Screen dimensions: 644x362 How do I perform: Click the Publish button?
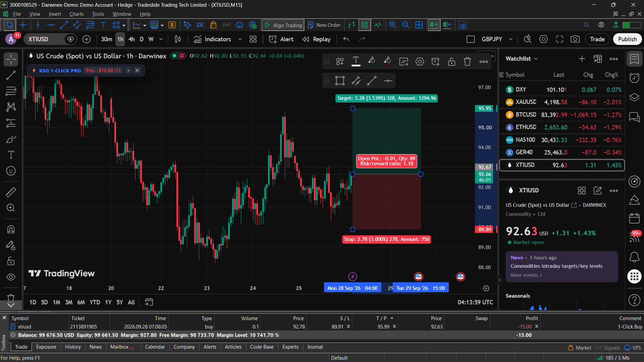627,39
